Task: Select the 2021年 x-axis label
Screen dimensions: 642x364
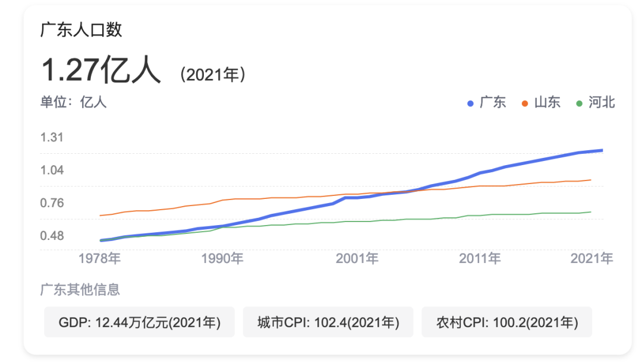Action: point(591,258)
